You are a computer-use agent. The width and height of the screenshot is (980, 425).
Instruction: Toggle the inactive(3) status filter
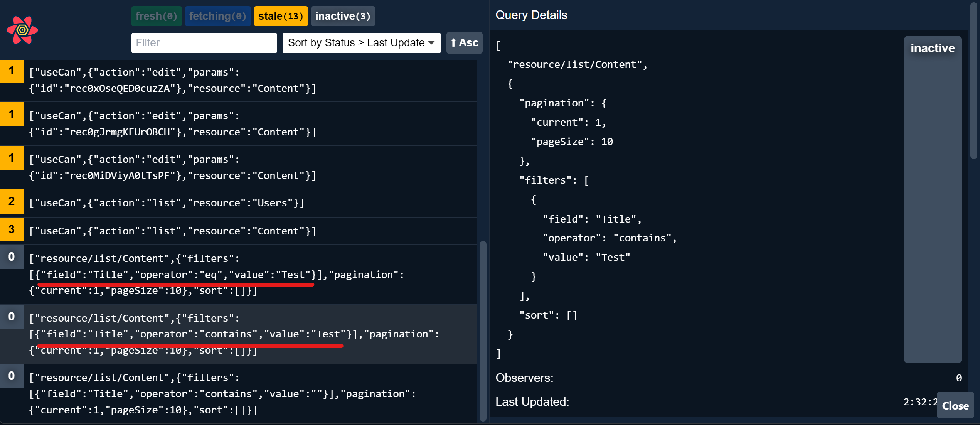[x=342, y=16]
